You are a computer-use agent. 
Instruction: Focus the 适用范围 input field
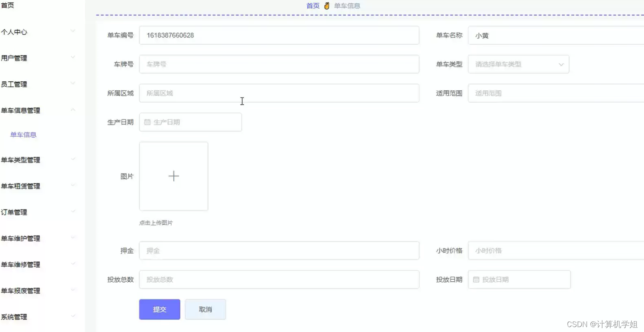[556, 93]
